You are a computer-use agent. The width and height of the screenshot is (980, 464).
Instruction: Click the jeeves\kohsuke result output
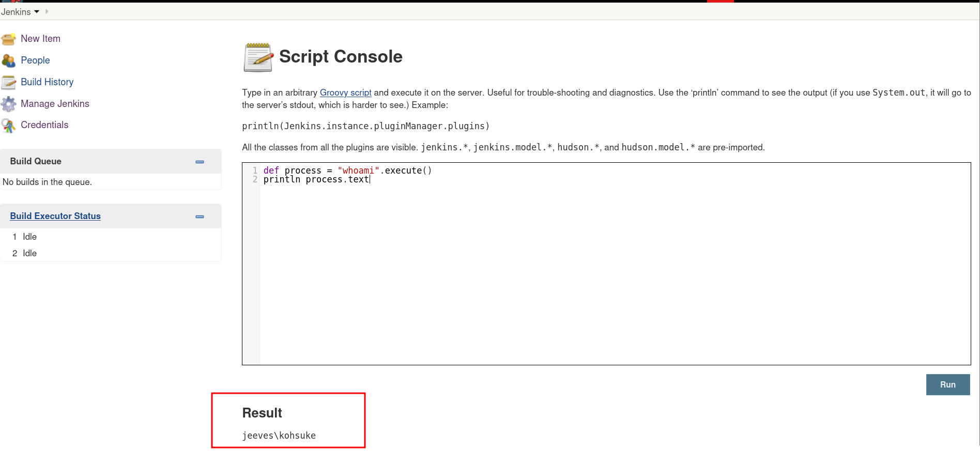[279, 436]
